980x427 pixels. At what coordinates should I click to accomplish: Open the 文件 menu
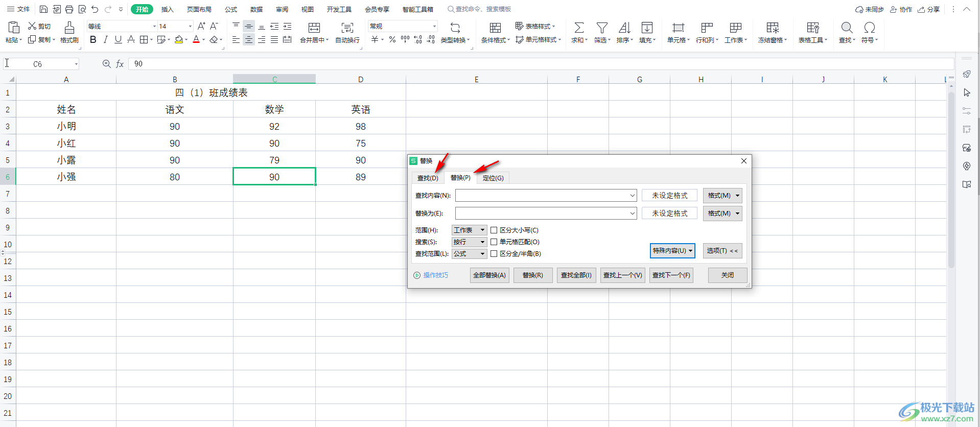coord(18,9)
